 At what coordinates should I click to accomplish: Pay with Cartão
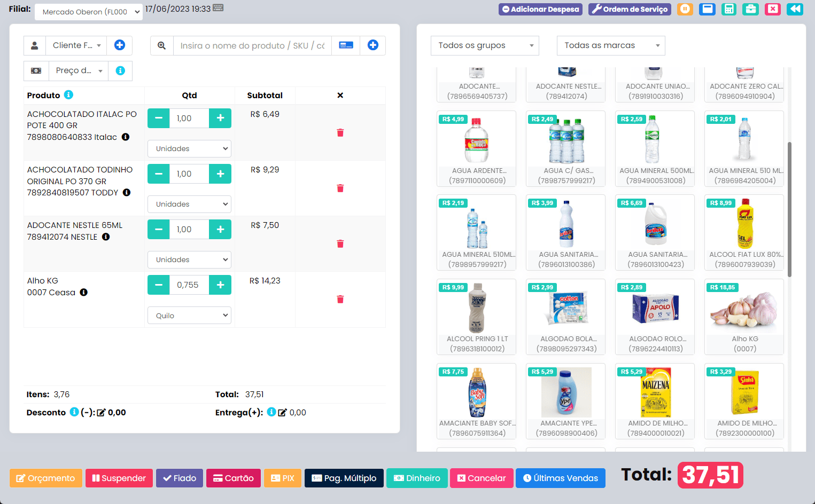pos(234,478)
